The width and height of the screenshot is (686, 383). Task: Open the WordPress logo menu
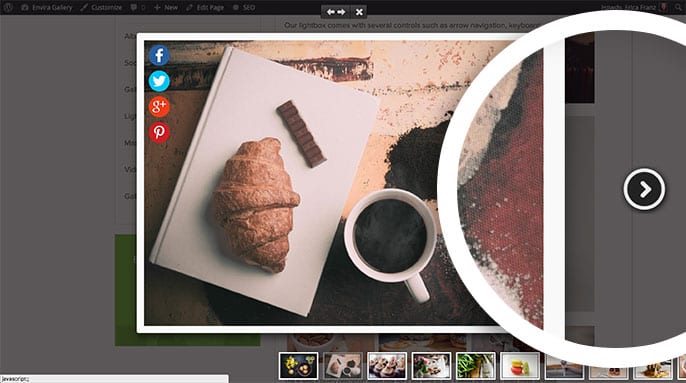[8, 7]
